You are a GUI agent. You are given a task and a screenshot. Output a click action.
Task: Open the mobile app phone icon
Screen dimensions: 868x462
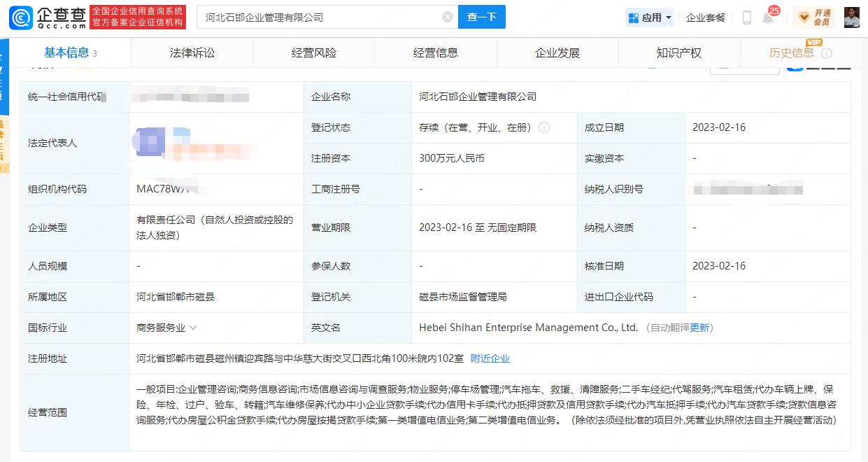click(746, 17)
